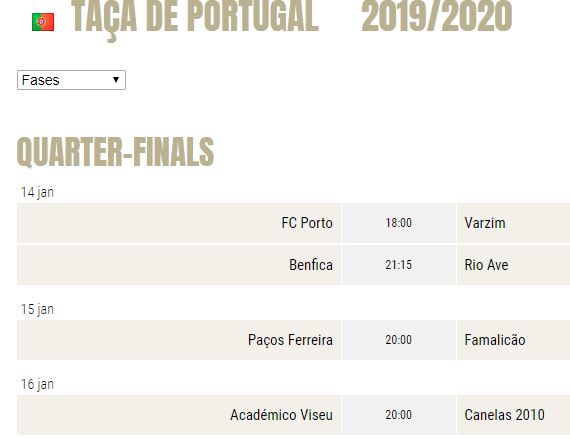Click the 16 jan date label

37,384
